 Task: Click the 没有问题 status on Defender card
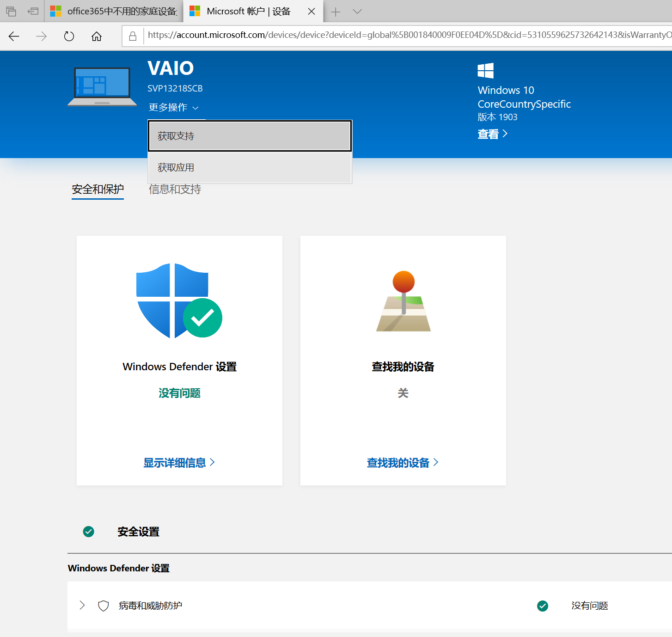tap(179, 393)
